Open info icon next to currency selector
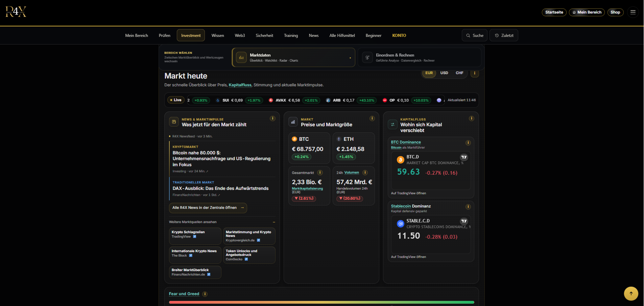This screenshot has height=306, width=644. (475, 73)
